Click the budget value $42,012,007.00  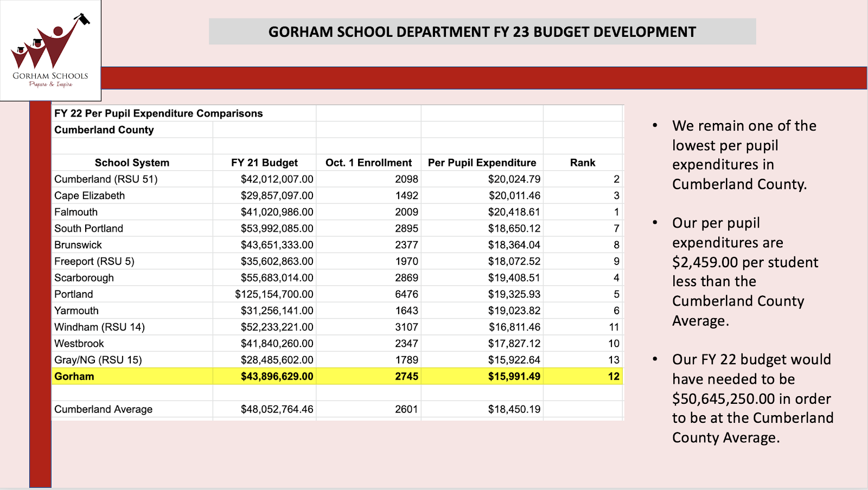tap(277, 179)
